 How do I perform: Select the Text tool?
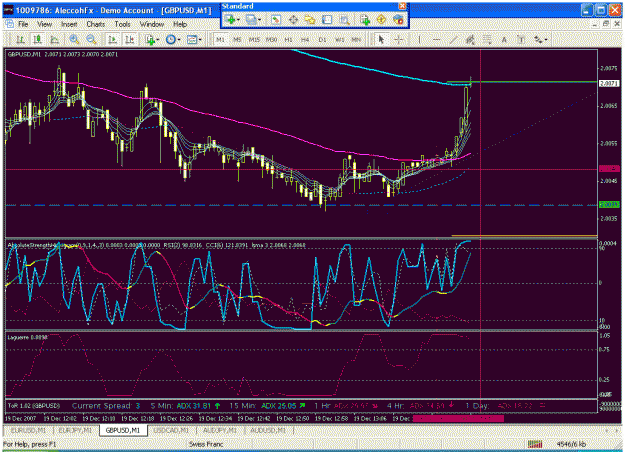(x=504, y=39)
